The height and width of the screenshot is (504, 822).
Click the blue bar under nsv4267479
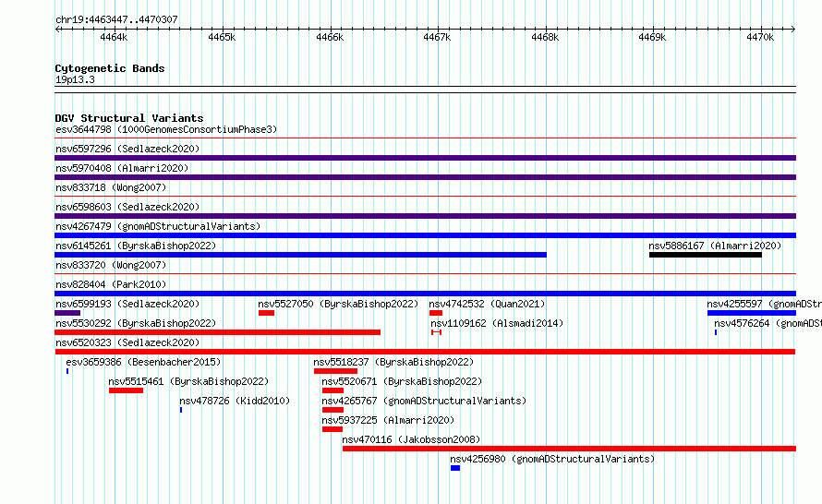(425, 235)
